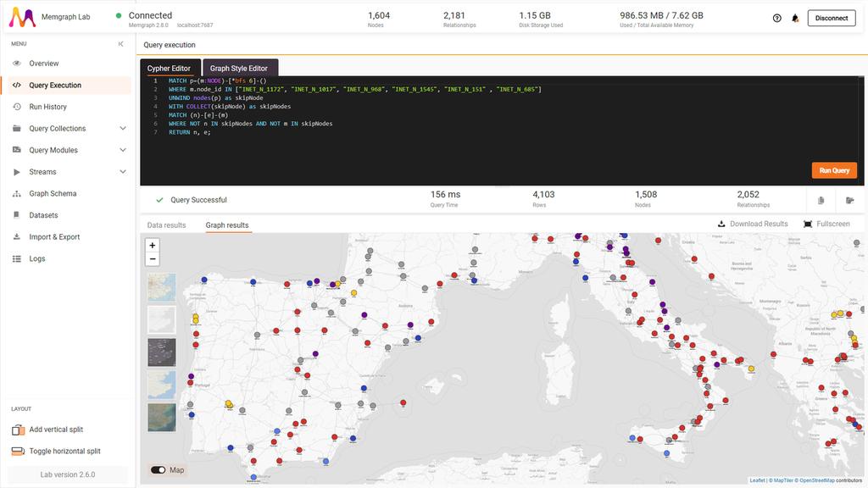
Task: Click the Query Successful status
Action: 198,200
